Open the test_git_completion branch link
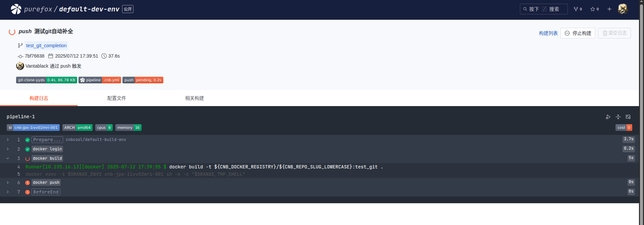Screen dimensions: 644x225 [x=46, y=46]
